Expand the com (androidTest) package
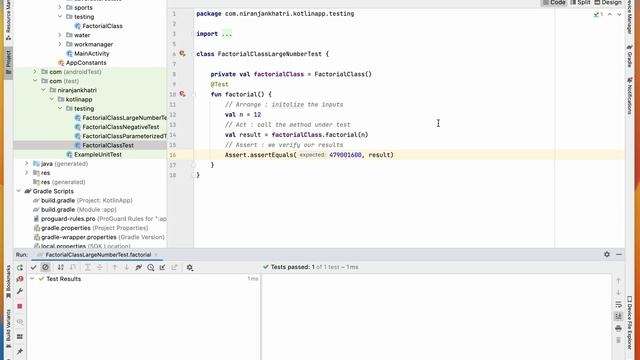The height and width of the screenshot is (360, 640). pos(35,72)
